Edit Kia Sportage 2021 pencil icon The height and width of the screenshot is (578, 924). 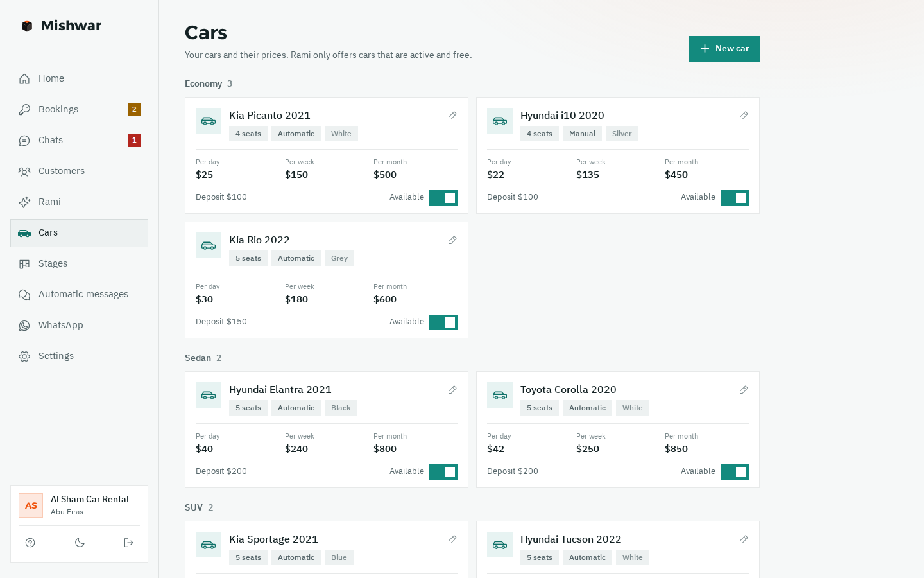(452, 539)
